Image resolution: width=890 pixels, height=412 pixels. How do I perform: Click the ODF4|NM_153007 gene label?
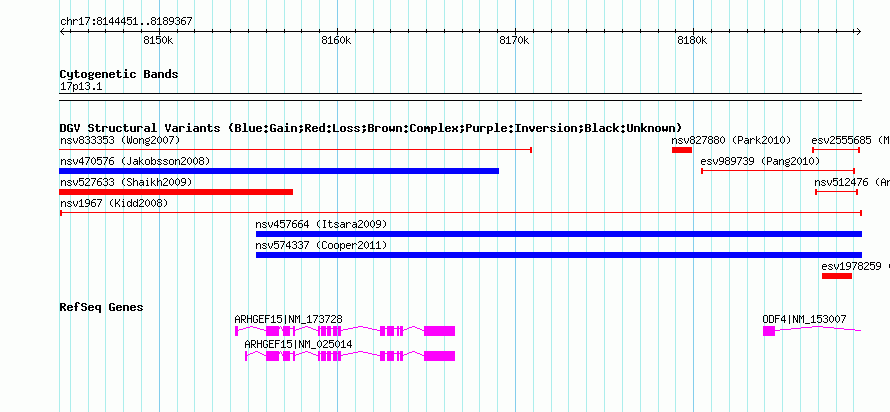click(804, 319)
